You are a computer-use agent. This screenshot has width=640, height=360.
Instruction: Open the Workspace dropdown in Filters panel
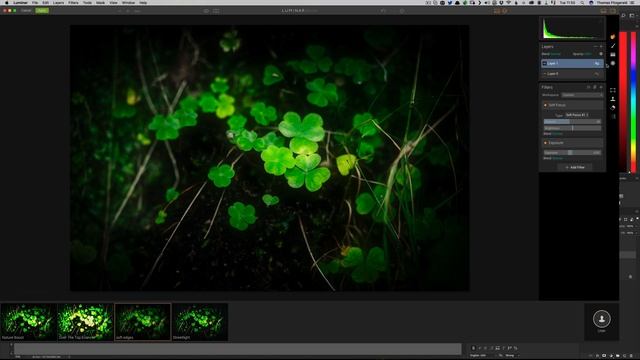click(x=582, y=95)
